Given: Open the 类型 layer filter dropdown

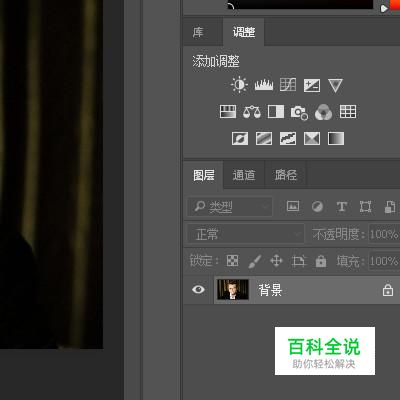Looking at the screenshot, I should [x=230, y=207].
